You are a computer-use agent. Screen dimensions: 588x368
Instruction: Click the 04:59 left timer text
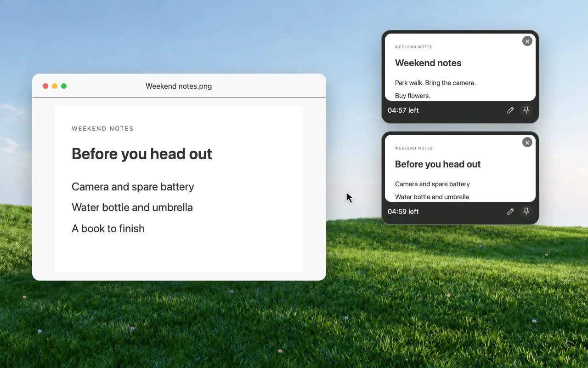(x=403, y=212)
